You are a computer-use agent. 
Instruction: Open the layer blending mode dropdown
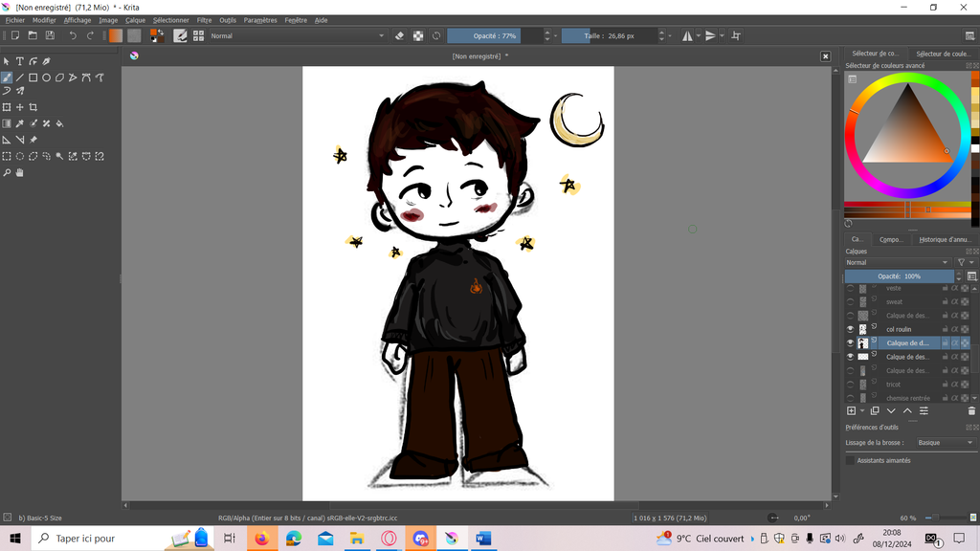(x=897, y=262)
